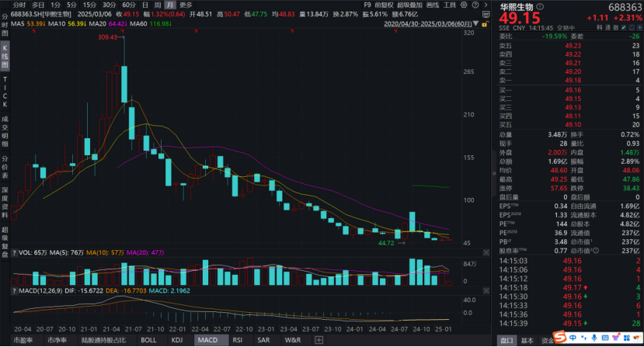The image size is (644, 347).
Task: Close the VOL sub-chart panel
Action: [x=486, y=252]
